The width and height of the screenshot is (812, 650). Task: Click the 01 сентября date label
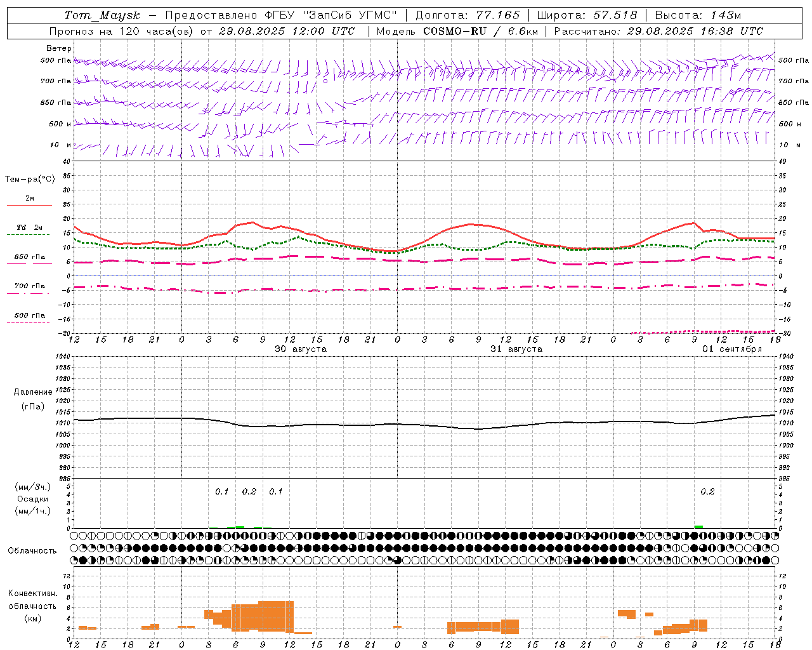click(x=732, y=349)
